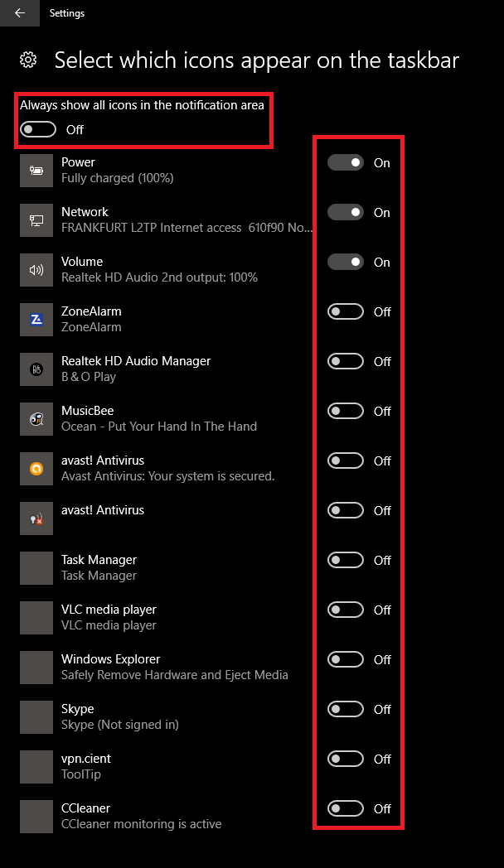Switch on Realtek HD Audio Manager toggle
Screen dimensions: 504x868
(346, 361)
